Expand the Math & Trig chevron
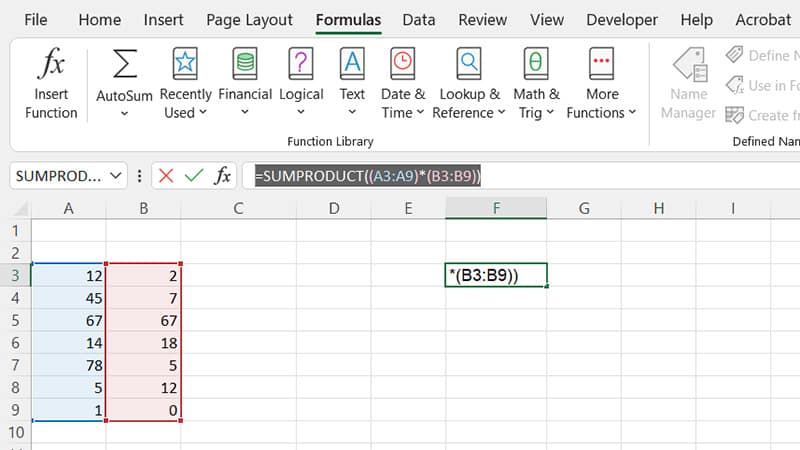Viewport: 800px width, 450px height. click(x=550, y=112)
